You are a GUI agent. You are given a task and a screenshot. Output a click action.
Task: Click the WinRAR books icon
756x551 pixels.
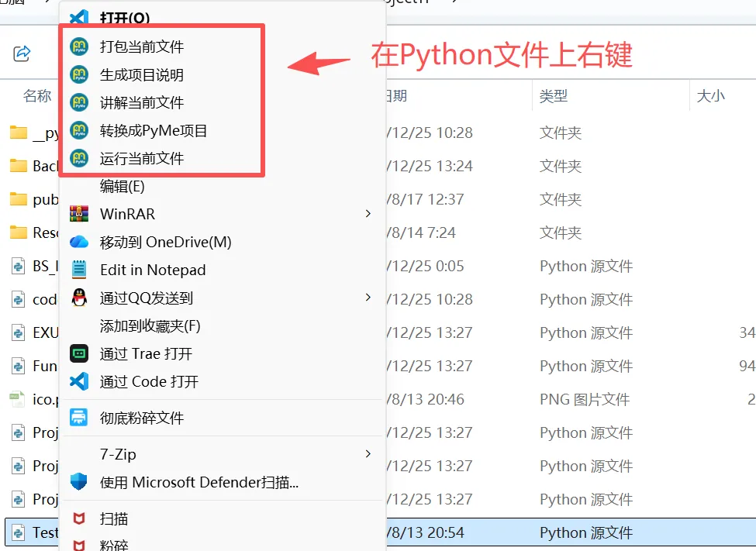pyautogui.click(x=79, y=214)
